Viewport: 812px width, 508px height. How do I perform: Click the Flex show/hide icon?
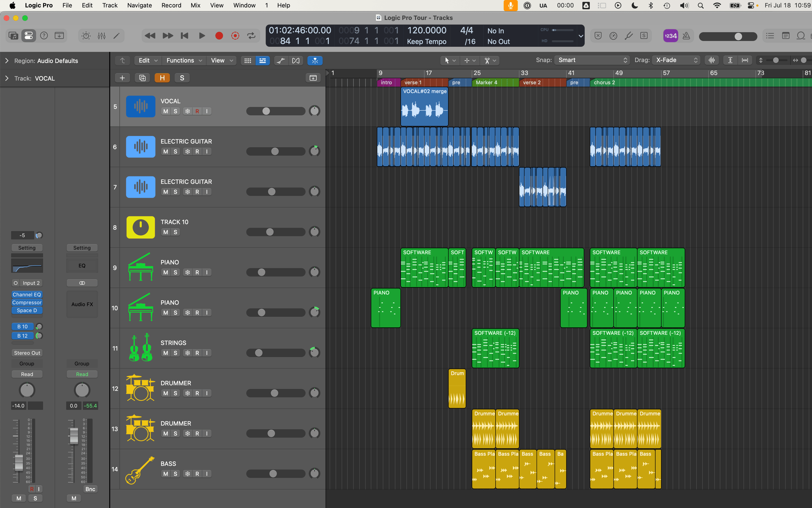tap(296, 61)
